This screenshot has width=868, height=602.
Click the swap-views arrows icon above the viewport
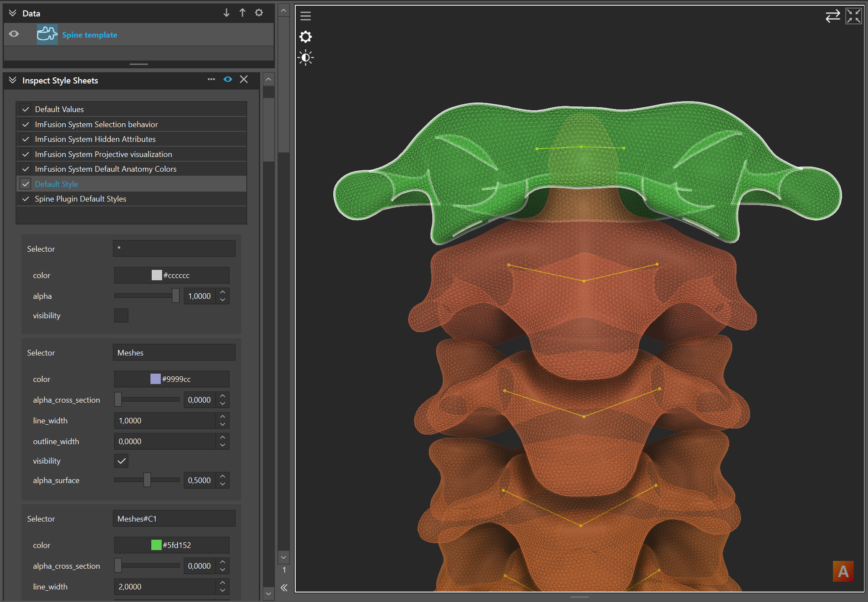coord(833,16)
